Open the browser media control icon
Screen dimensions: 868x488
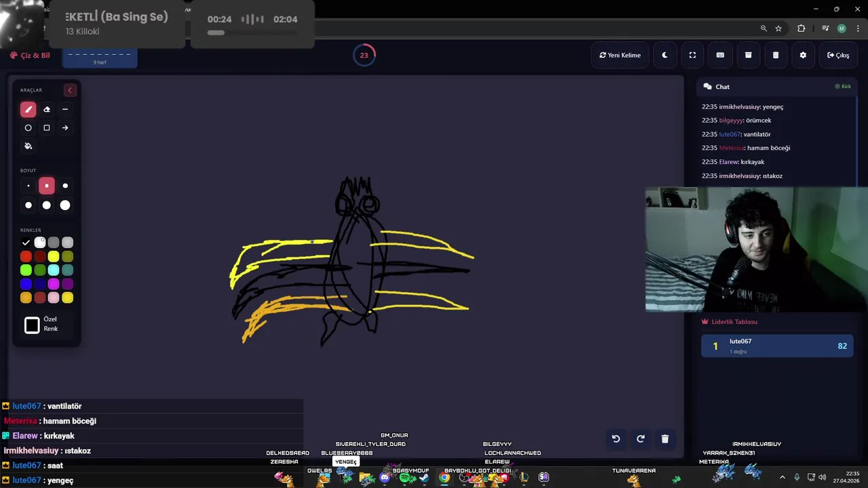click(825, 28)
